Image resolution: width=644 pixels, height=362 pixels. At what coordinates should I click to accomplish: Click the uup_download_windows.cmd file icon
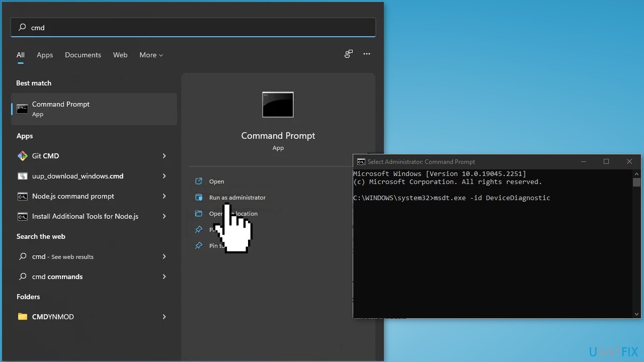23,176
